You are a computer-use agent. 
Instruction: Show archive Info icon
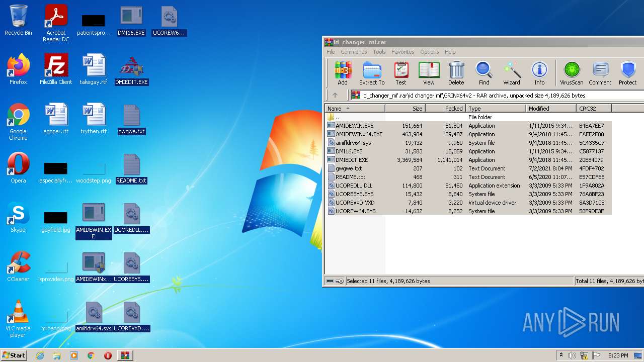pyautogui.click(x=539, y=73)
